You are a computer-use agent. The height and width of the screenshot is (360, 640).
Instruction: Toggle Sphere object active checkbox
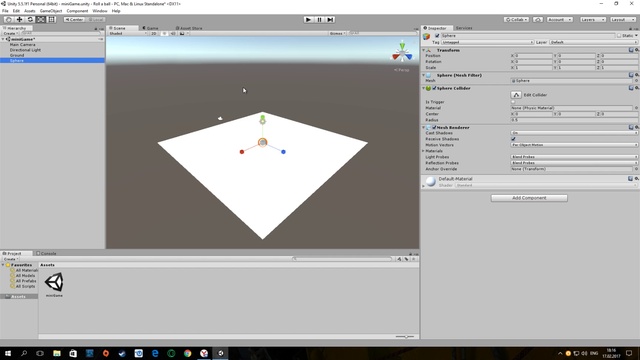coord(437,36)
